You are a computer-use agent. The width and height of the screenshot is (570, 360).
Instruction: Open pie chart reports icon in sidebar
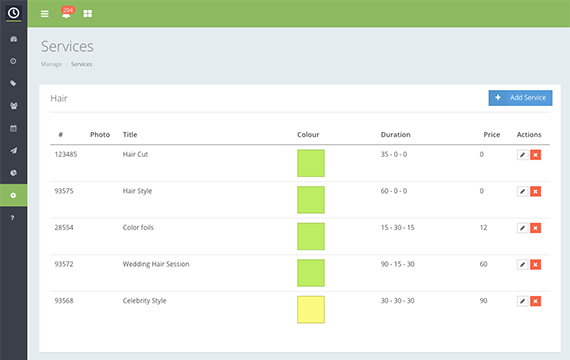pyautogui.click(x=13, y=173)
